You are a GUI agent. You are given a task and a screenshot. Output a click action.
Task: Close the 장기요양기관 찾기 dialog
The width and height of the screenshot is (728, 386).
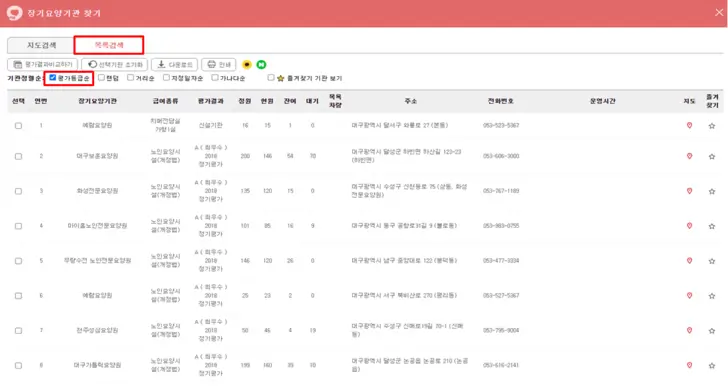[719, 13]
